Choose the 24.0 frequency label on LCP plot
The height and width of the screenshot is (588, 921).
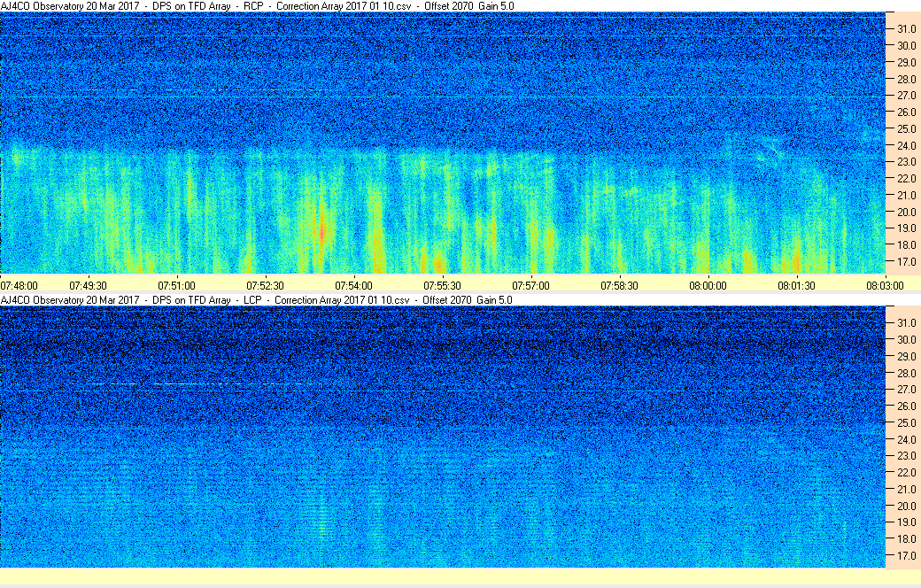(x=906, y=439)
